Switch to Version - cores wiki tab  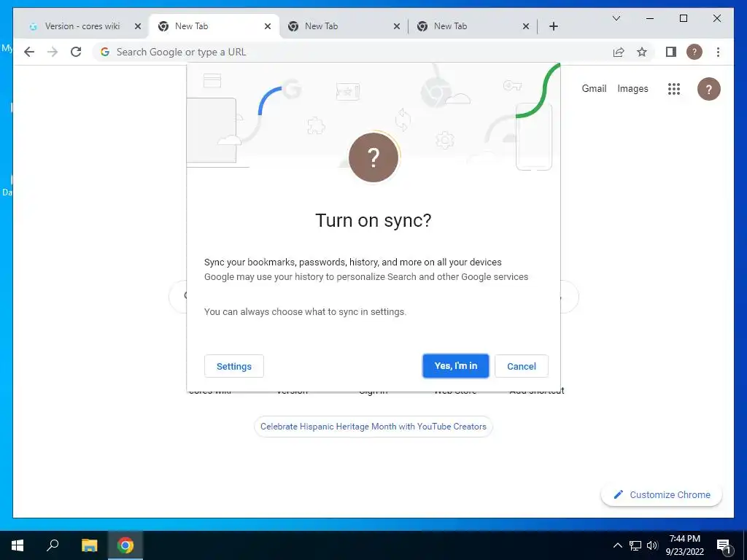pos(82,26)
